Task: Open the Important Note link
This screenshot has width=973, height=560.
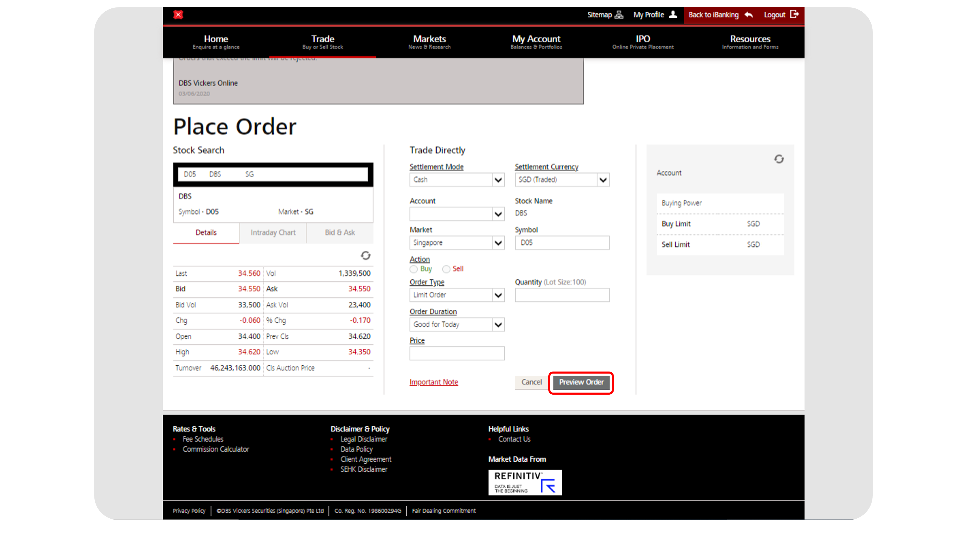Action: [433, 382]
